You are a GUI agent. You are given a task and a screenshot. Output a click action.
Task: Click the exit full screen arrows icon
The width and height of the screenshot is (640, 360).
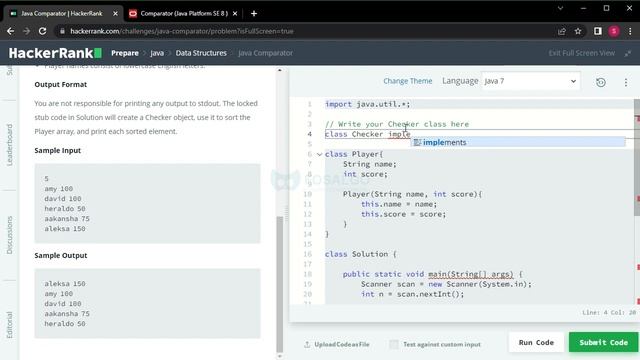(x=628, y=53)
